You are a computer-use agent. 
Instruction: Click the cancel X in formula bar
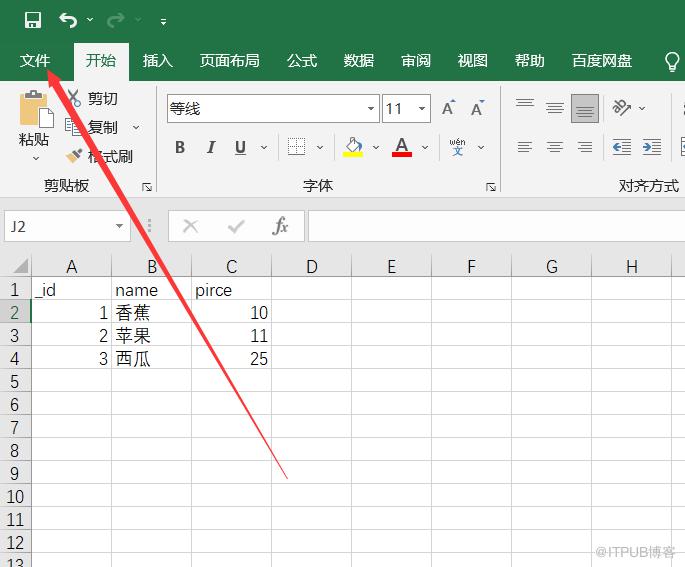[x=190, y=226]
